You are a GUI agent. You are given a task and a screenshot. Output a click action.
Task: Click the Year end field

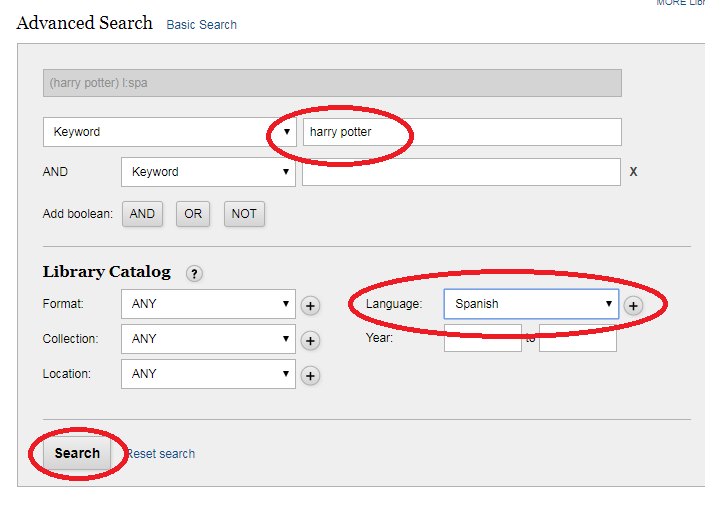(x=578, y=338)
